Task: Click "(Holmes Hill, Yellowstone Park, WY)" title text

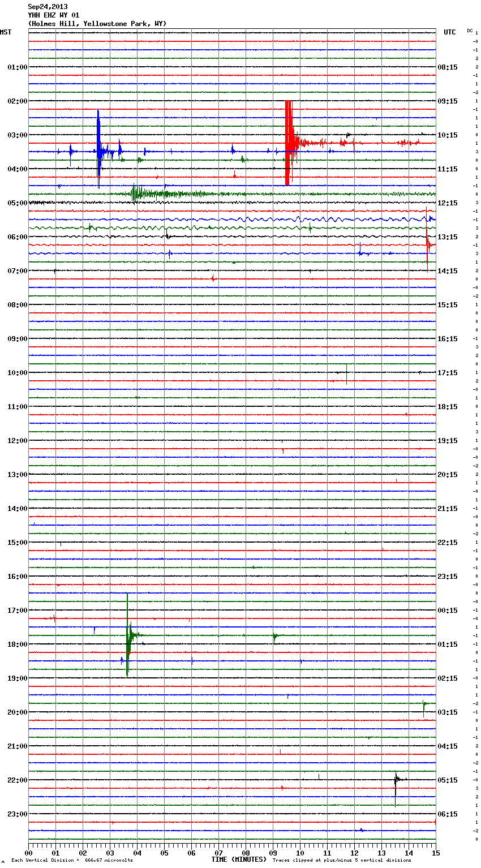Action: coord(97,24)
